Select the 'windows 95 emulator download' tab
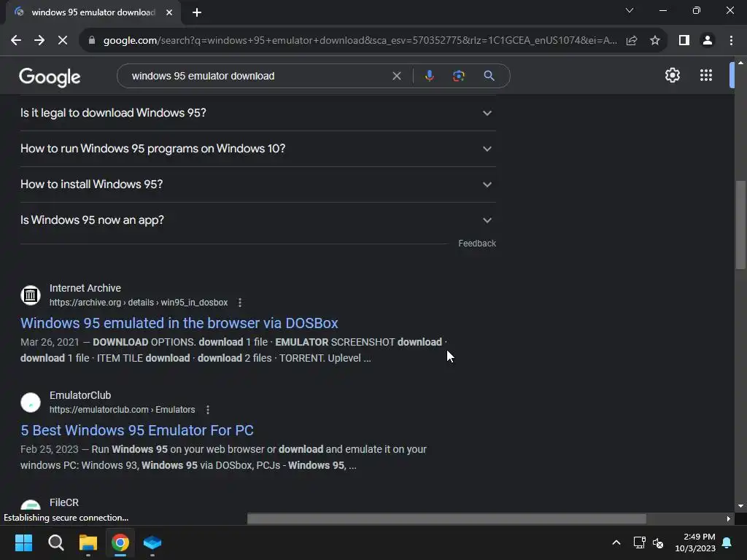The image size is (747, 560). coord(93,12)
